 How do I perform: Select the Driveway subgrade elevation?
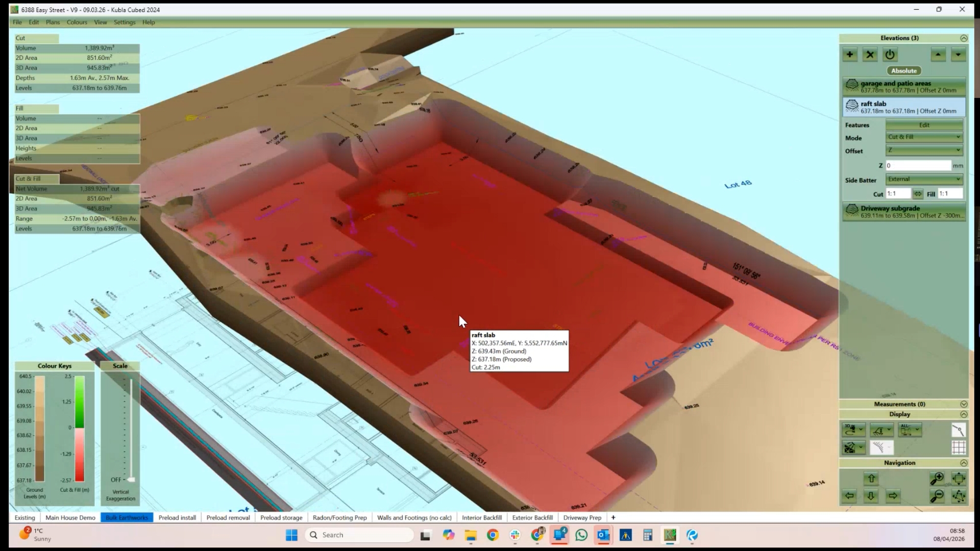point(903,212)
